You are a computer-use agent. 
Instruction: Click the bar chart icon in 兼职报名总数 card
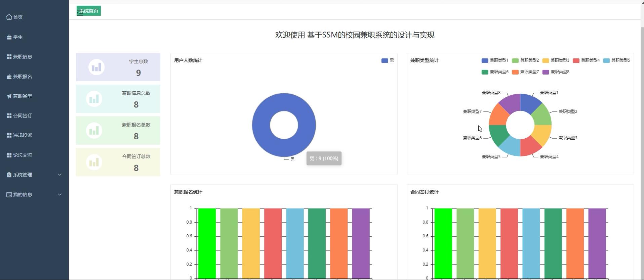[x=94, y=130]
